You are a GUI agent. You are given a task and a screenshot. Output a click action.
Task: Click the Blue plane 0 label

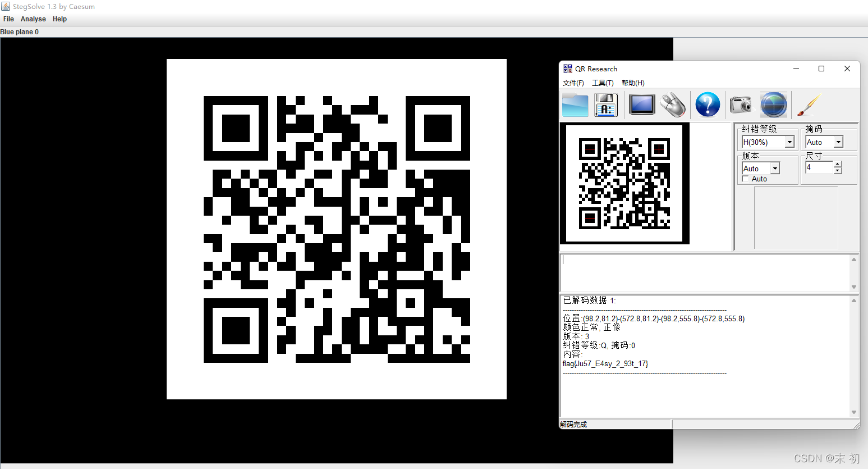click(20, 32)
